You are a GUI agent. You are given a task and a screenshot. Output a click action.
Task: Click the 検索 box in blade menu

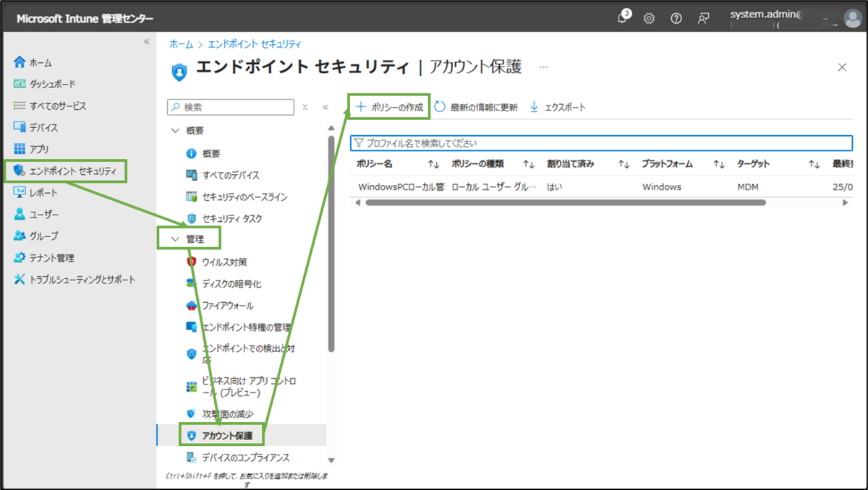coord(231,107)
